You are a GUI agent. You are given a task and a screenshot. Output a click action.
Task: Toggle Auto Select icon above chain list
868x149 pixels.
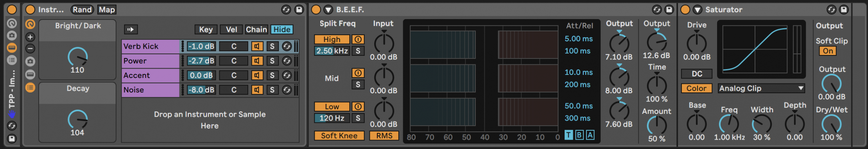click(131, 29)
